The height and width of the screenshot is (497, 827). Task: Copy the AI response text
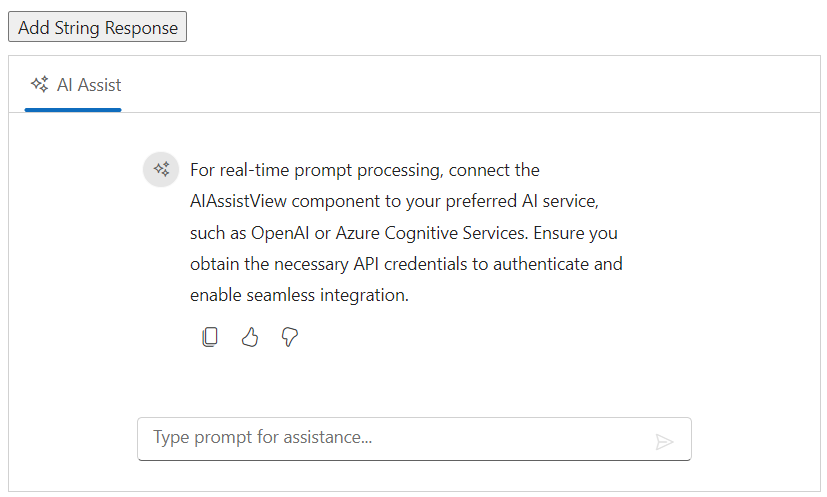coord(210,337)
